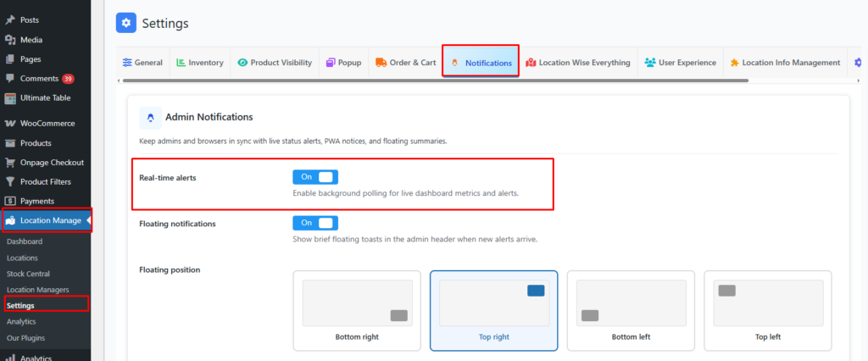This screenshot has width=868, height=361.
Task: Click the Posts pin icon in sidebar
Action: coord(10,19)
